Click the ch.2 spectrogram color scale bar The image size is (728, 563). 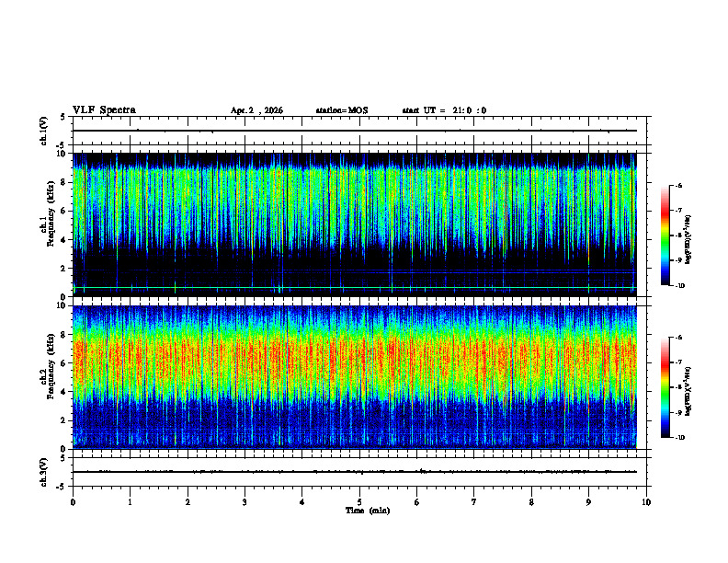(665, 387)
